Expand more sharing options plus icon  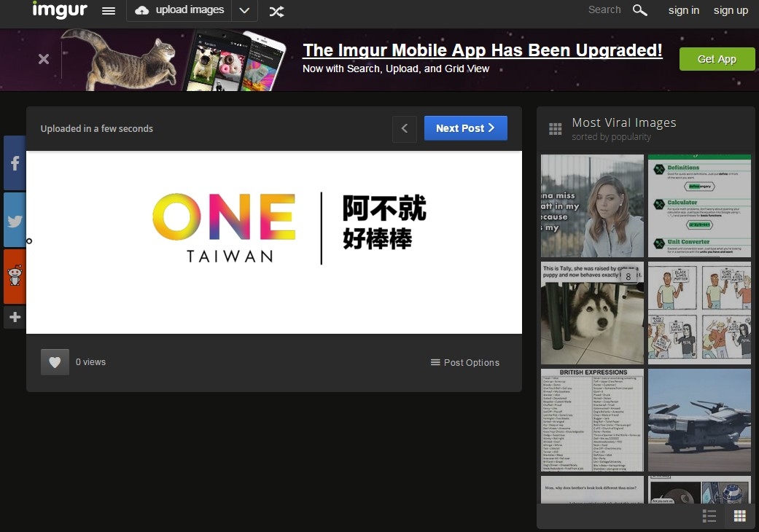(15, 317)
